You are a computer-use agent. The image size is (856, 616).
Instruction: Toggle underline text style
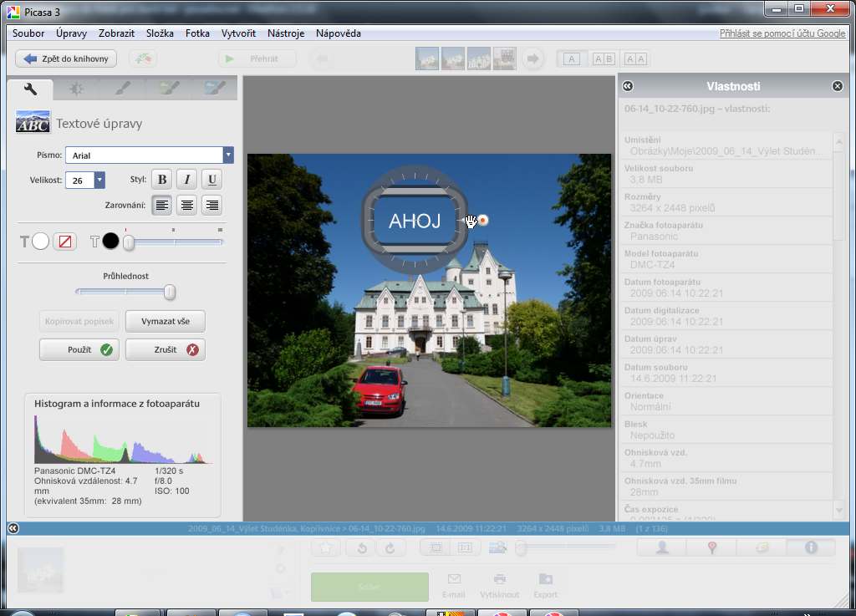[x=212, y=180]
